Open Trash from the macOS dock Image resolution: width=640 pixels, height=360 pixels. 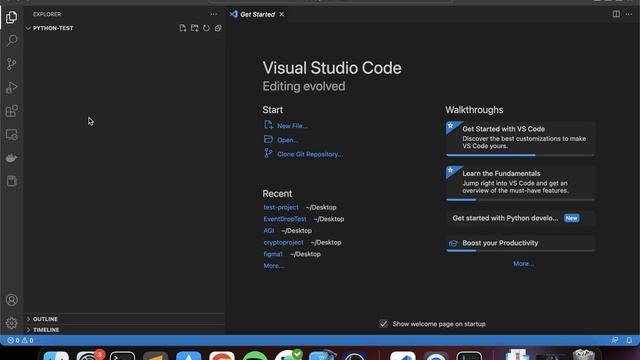584,355
